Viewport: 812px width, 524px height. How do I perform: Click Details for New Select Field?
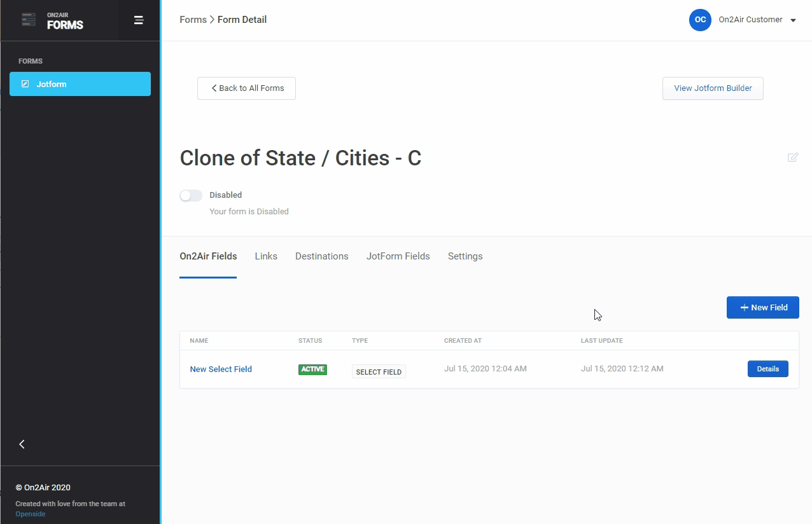pos(767,369)
